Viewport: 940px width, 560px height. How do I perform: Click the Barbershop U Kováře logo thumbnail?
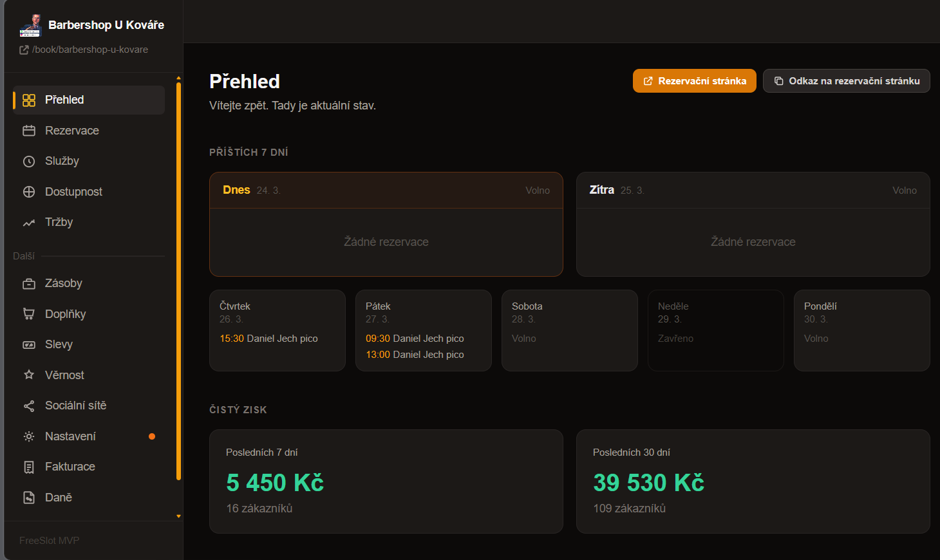(30, 25)
